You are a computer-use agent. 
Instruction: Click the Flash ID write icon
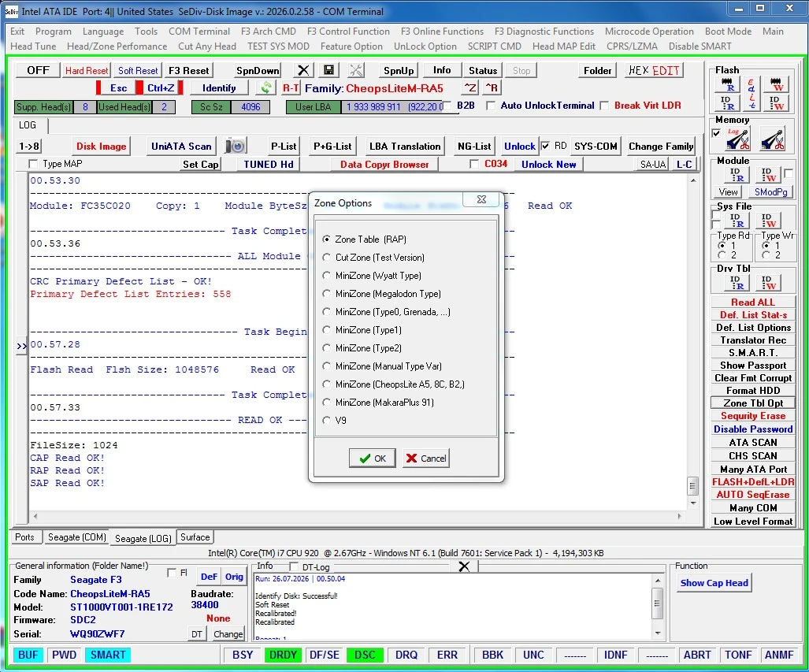coord(777,102)
